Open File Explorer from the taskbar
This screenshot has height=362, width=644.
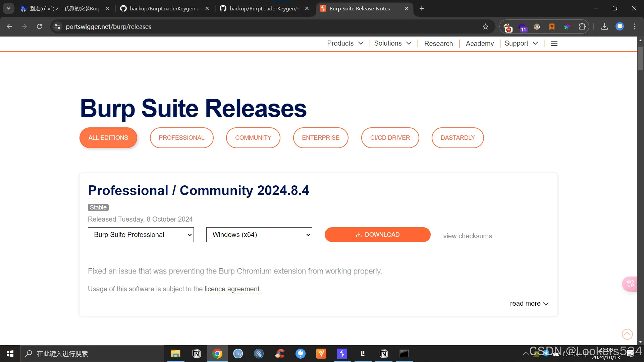tap(175, 354)
